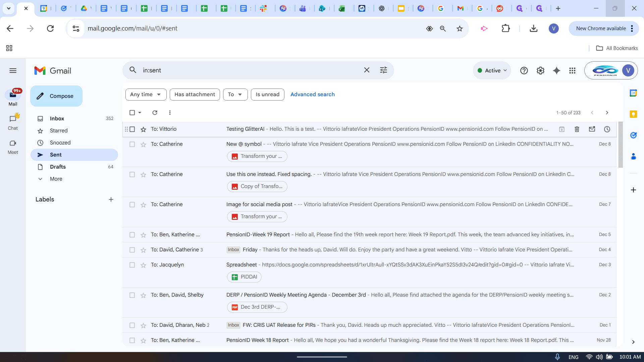Open the Starred folder
644x362 pixels.
(74, 131)
